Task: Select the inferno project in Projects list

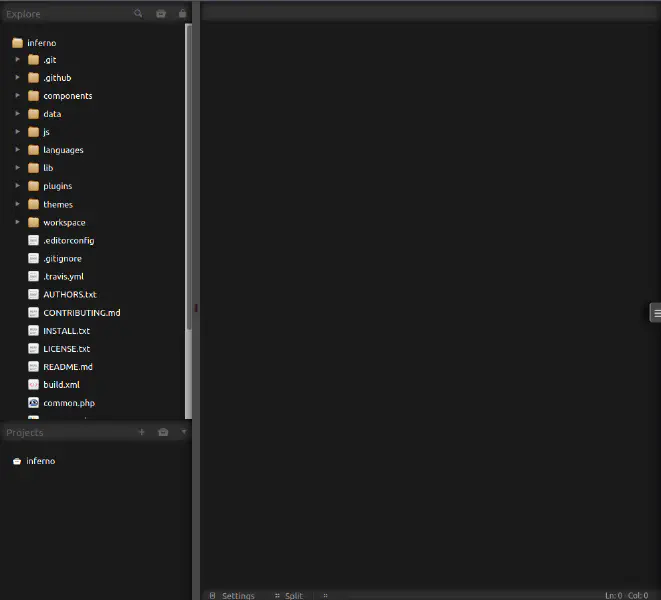Action: [x=40, y=461]
